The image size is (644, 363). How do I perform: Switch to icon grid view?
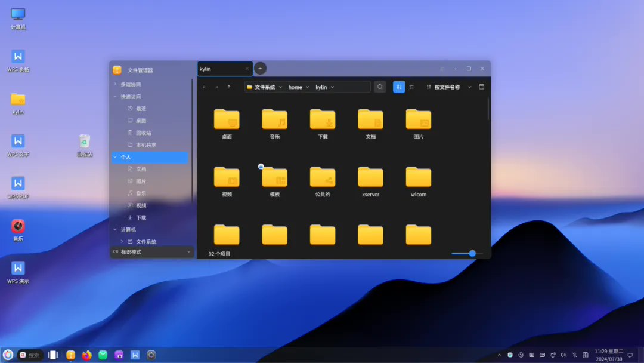click(398, 87)
